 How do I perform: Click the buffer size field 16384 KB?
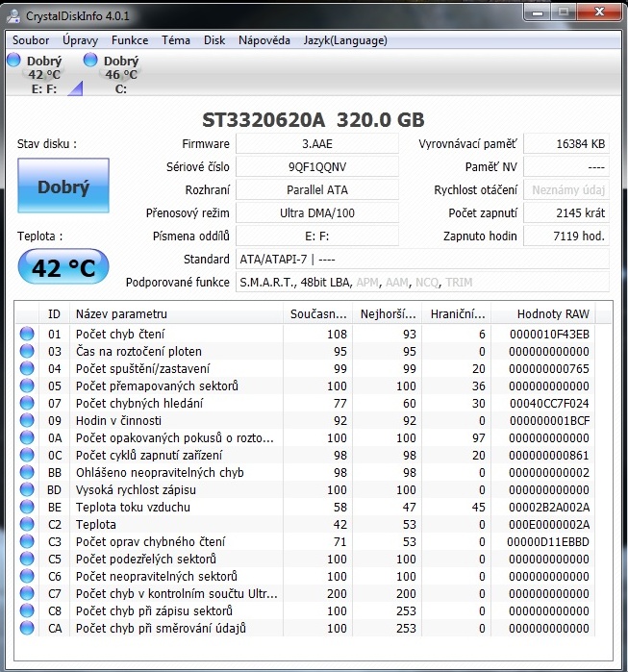(566, 143)
